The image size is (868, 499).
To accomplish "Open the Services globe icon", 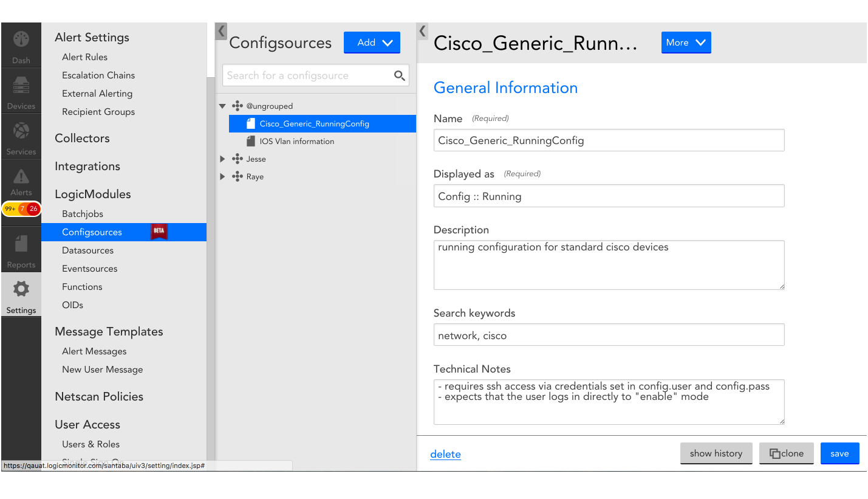I will click(21, 131).
